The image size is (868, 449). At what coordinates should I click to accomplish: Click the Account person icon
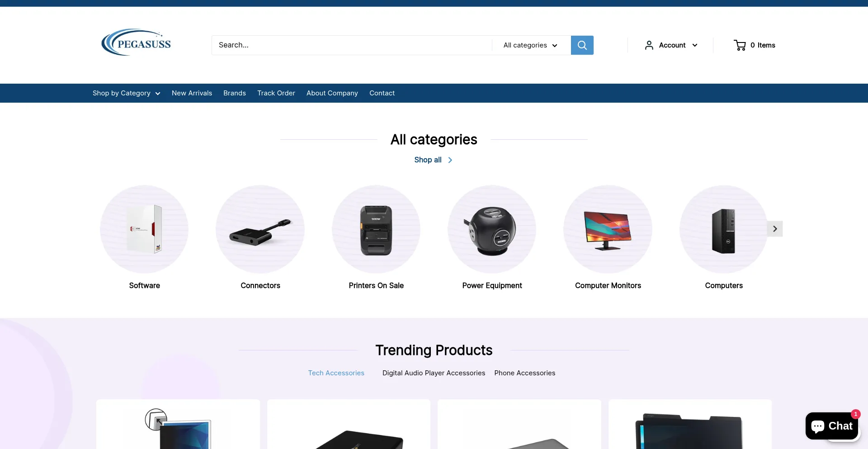[649, 45]
